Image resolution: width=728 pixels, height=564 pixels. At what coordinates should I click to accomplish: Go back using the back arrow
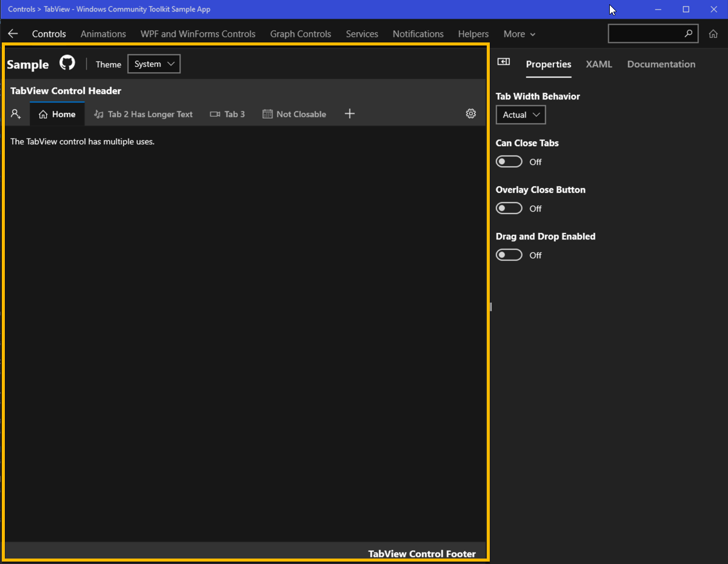click(13, 34)
